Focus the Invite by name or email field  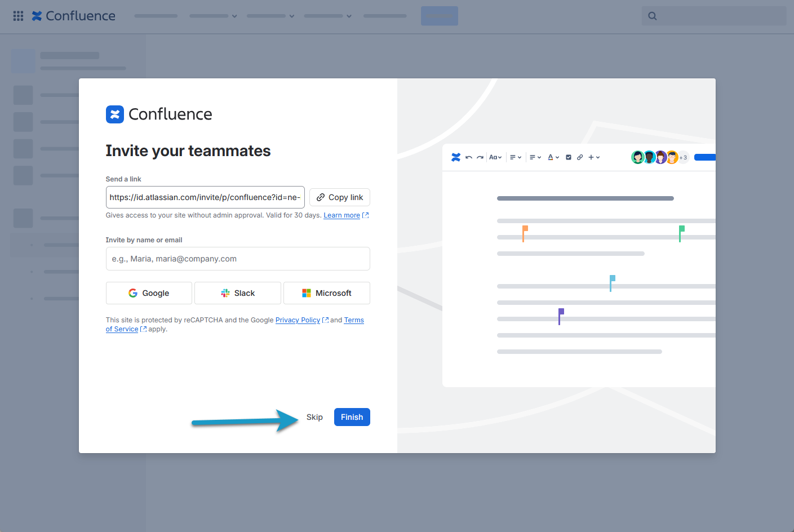[x=238, y=259]
